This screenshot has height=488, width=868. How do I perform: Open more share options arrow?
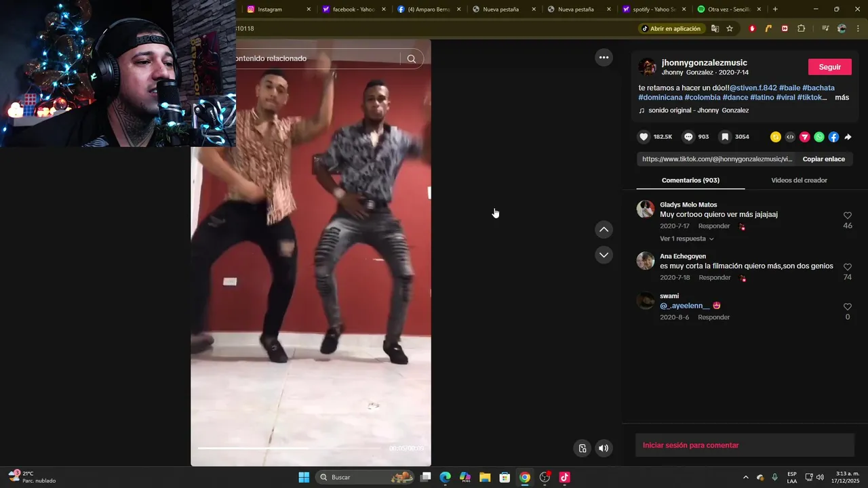[848, 137]
